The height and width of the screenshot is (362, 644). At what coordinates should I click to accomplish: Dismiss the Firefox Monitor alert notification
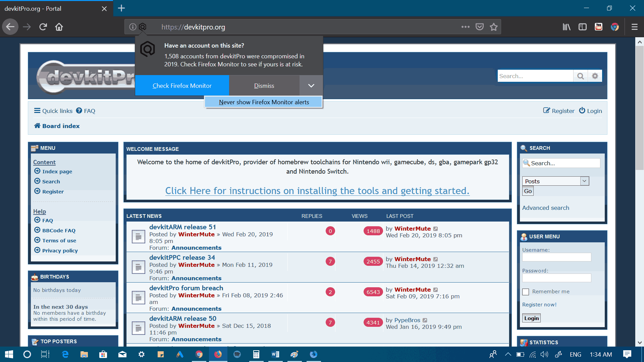click(x=264, y=86)
